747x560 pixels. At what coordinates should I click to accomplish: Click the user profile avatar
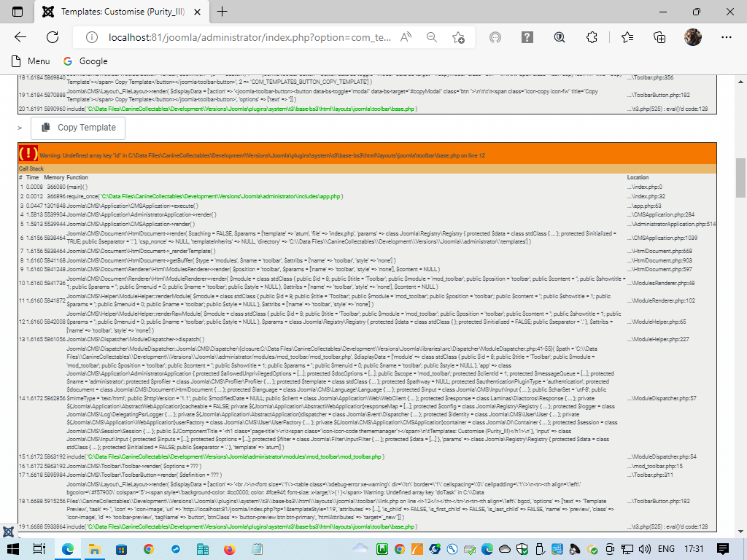(x=693, y=37)
